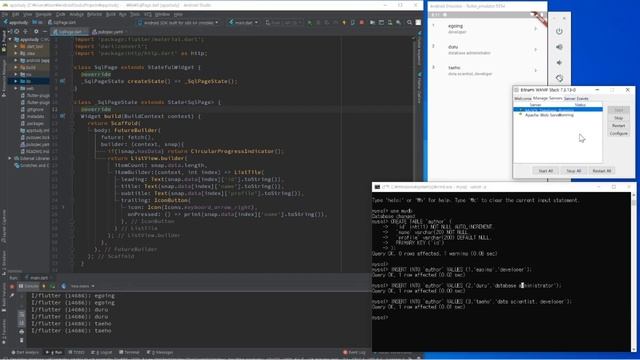The image size is (640, 360).
Task: Select the highlighted MySQL Database server row
Action: 558,109
